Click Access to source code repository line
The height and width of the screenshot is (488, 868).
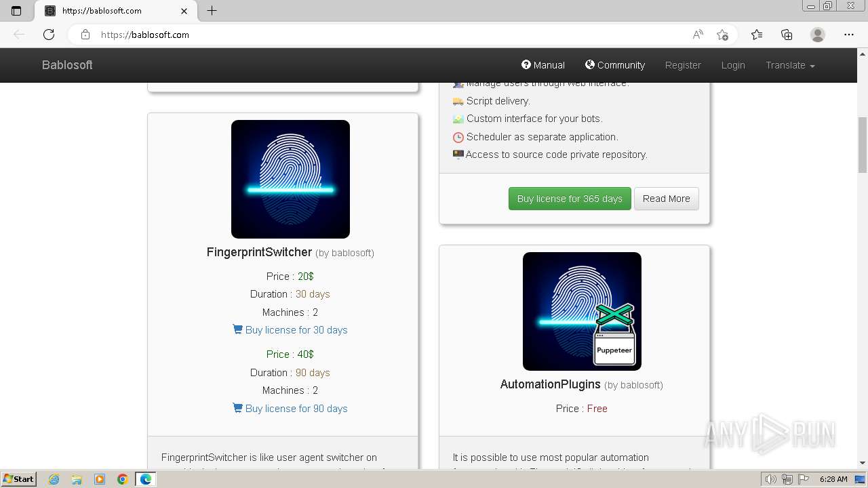550,155
